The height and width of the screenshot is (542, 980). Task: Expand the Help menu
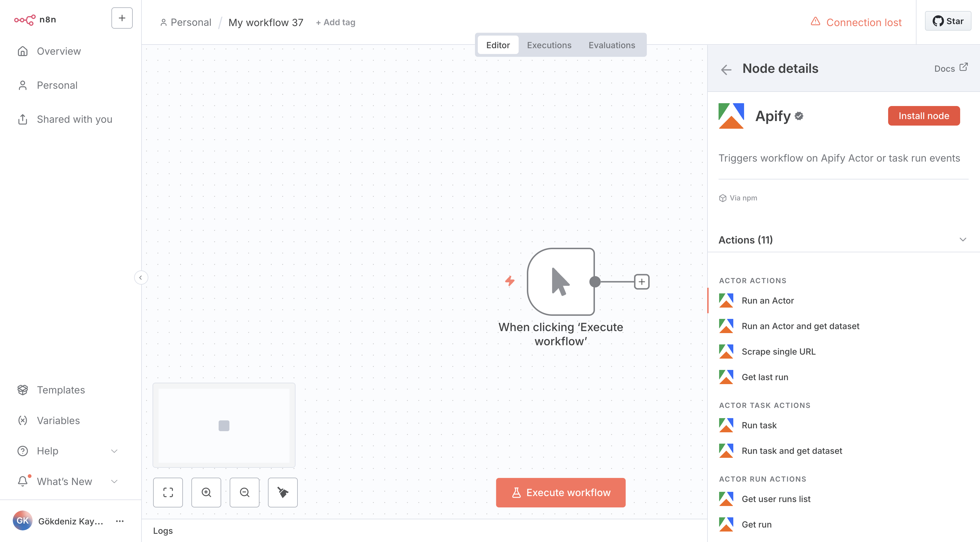(x=48, y=451)
